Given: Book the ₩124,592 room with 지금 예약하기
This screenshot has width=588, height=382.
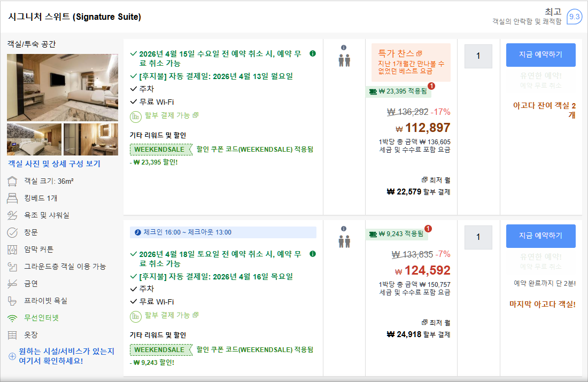Looking at the screenshot, I should [x=540, y=236].
